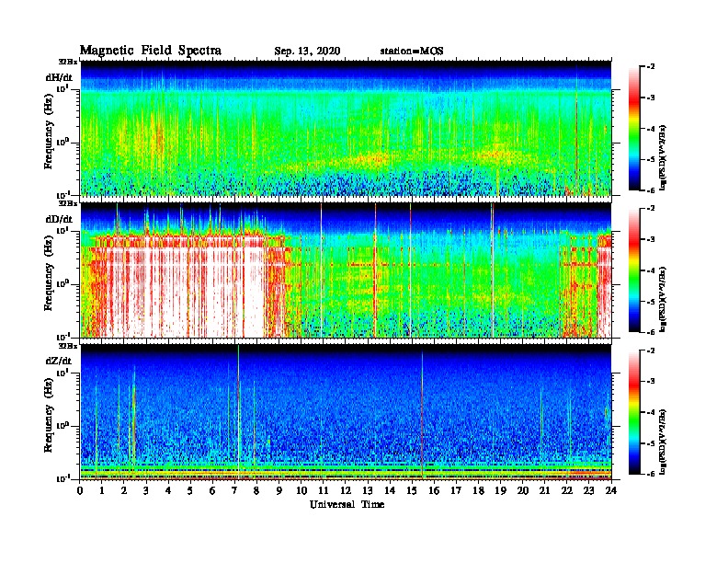Click the dD/dt spectrogram plot
The image size is (728, 563).
tap(346, 270)
